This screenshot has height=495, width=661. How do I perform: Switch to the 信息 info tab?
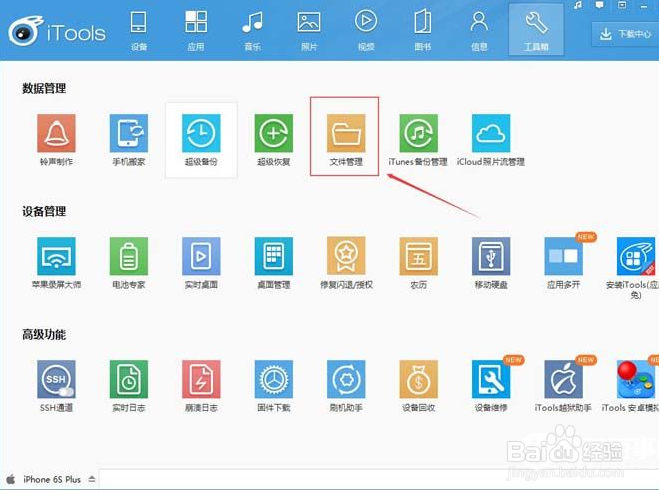479,30
